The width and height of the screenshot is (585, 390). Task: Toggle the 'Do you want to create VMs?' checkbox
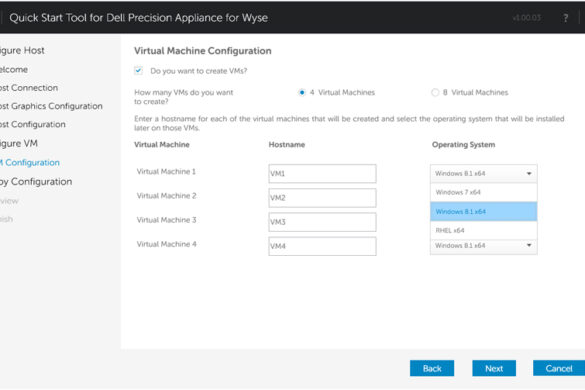[x=138, y=71]
